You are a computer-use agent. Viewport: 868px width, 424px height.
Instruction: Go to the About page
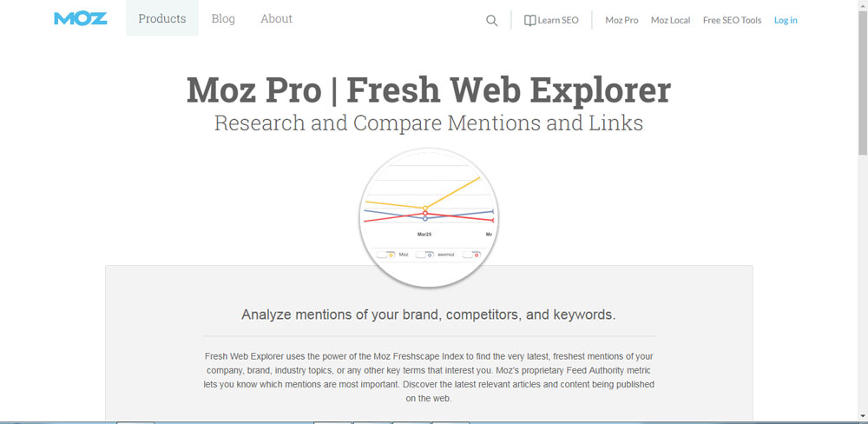(276, 19)
